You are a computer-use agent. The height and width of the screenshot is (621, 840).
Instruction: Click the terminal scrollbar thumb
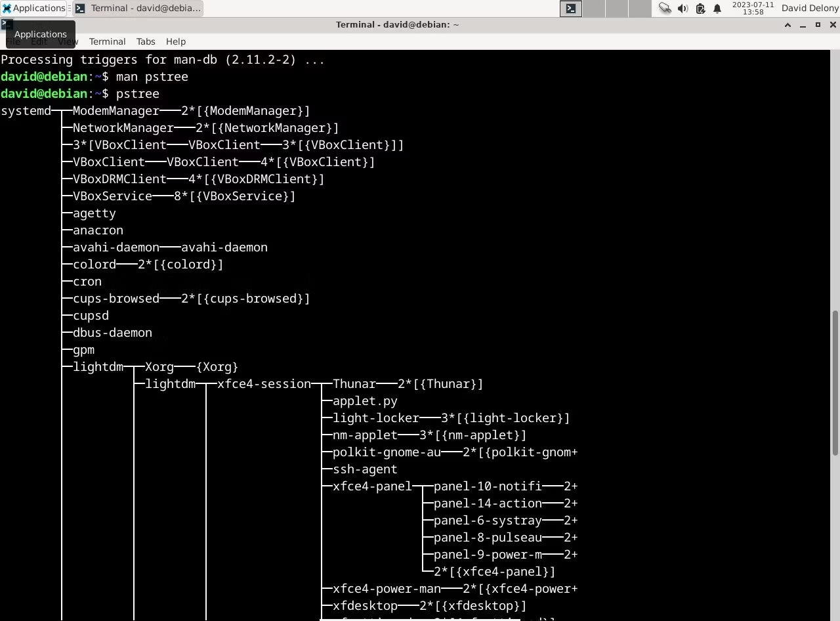click(x=835, y=382)
